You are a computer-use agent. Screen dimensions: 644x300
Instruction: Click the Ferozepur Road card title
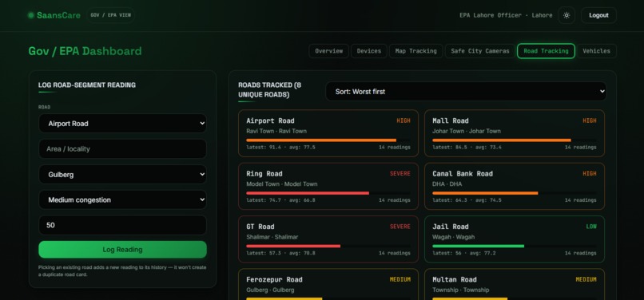pyautogui.click(x=274, y=279)
